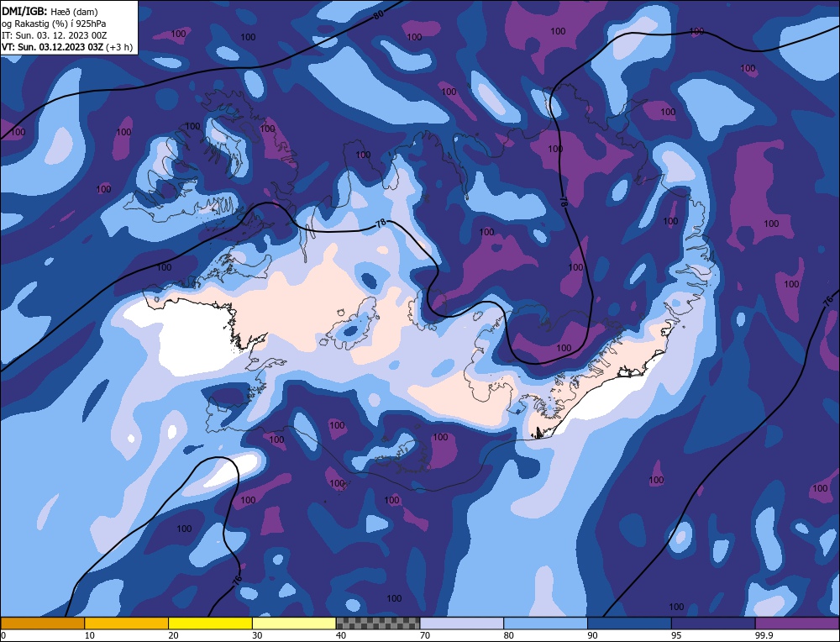
Task: Click the medium blue 90–95 legend swatch
Action: coord(629,624)
